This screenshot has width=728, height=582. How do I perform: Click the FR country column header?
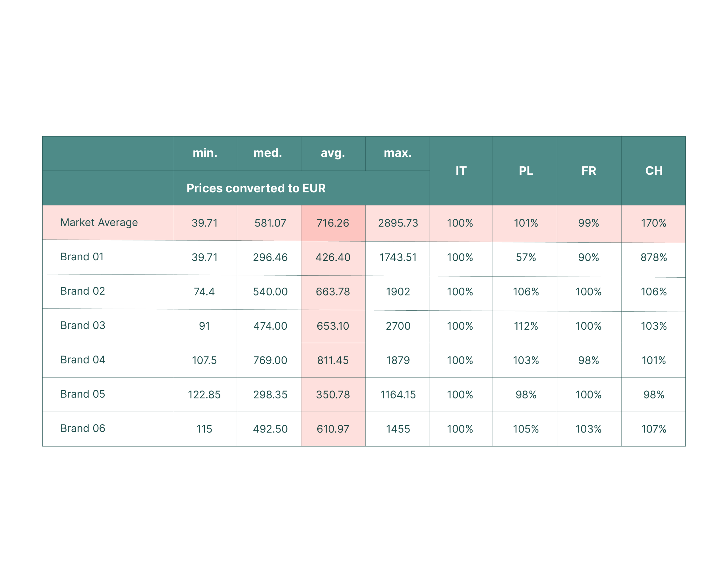click(x=589, y=171)
